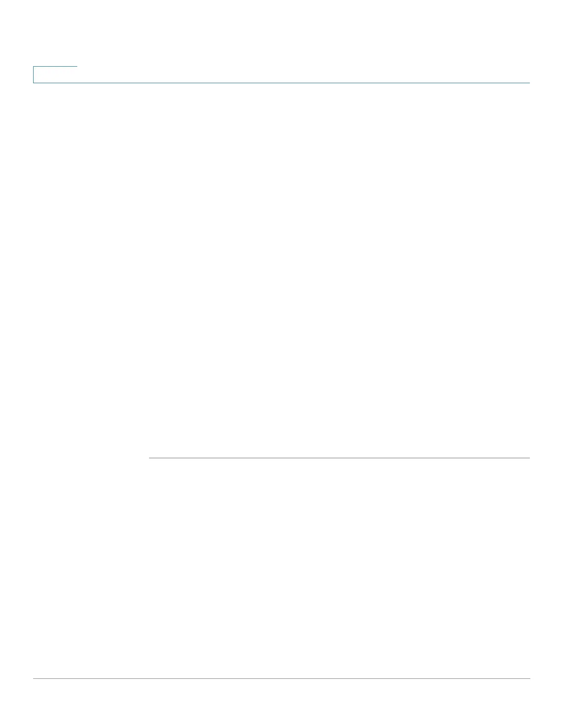The height and width of the screenshot is (728, 563).
Task: Click the blank area above the divider
Action: [339, 270]
